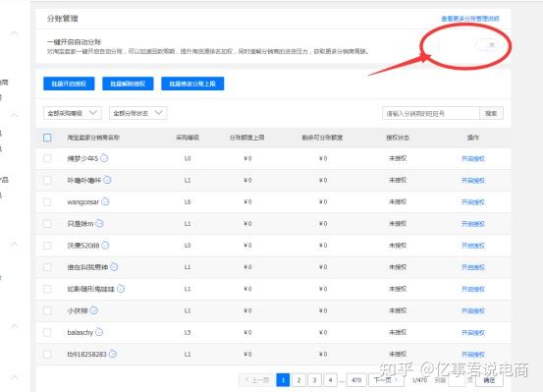The height and width of the screenshot is (392, 543).
Task: Check the box for 谁在叫我男神 row
Action: pyautogui.click(x=47, y=267)
